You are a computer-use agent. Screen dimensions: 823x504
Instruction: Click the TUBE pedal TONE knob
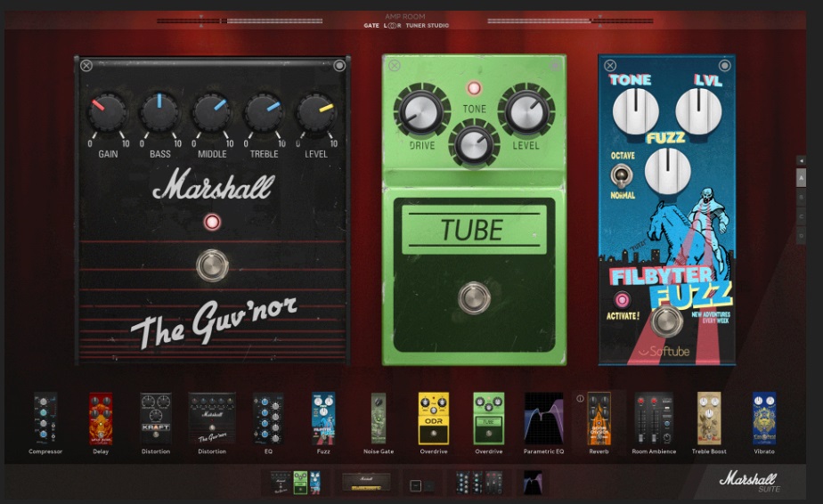pyautogui.click(x=474, y=144)
